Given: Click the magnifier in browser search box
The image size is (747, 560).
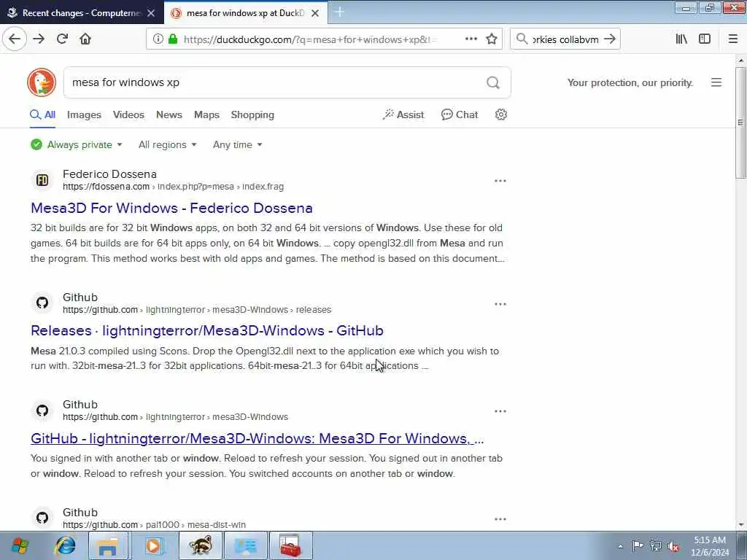Looking at the screenshot, I should click(x=522, y=39).
